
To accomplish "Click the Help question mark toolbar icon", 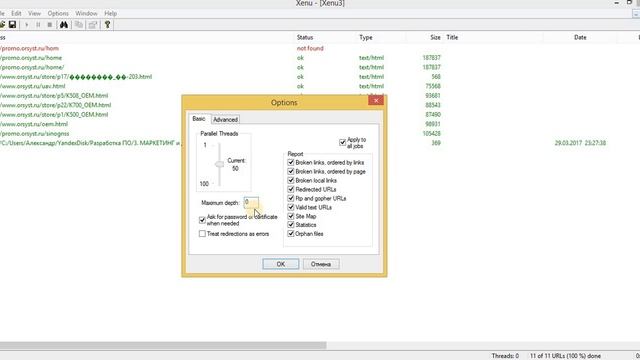I will coord(107,25).
